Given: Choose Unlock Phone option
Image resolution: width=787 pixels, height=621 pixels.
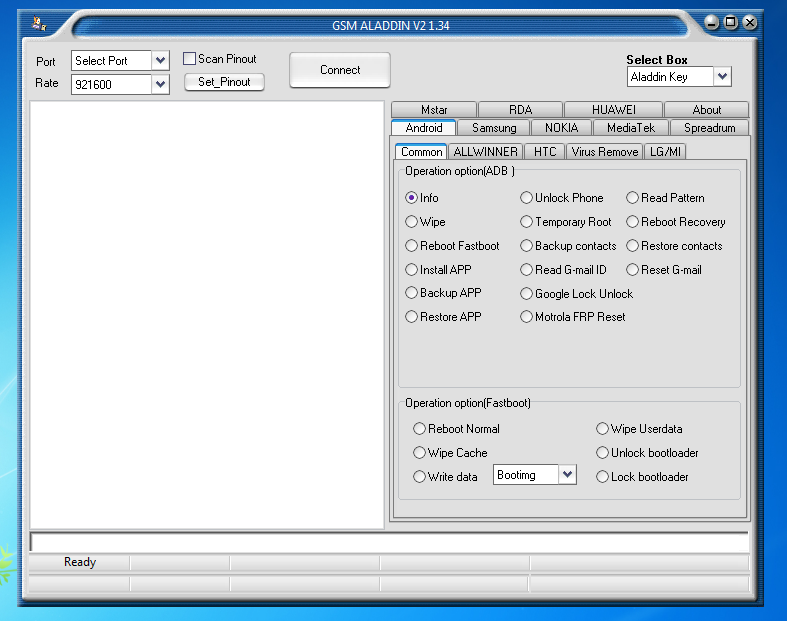Looking at the screenshot, I should coord(526,198).
